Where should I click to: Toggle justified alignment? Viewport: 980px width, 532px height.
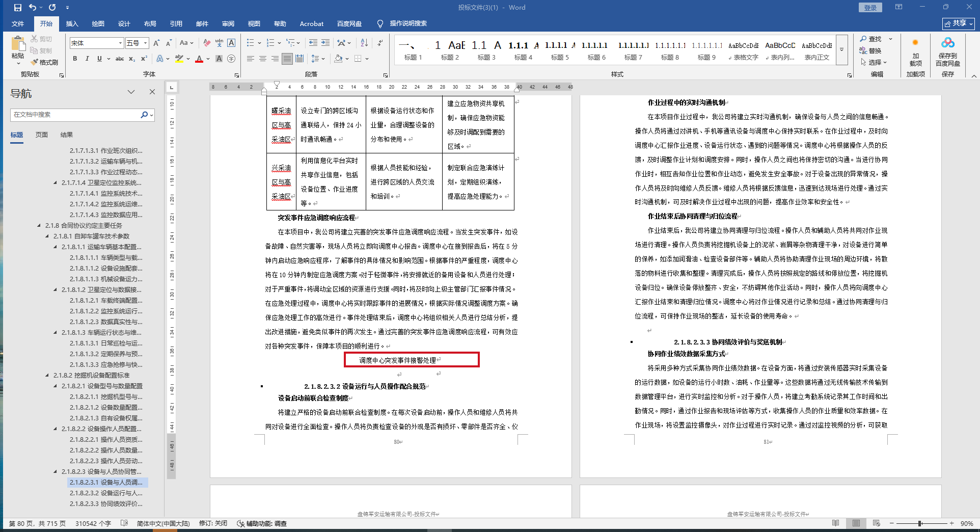287,59
